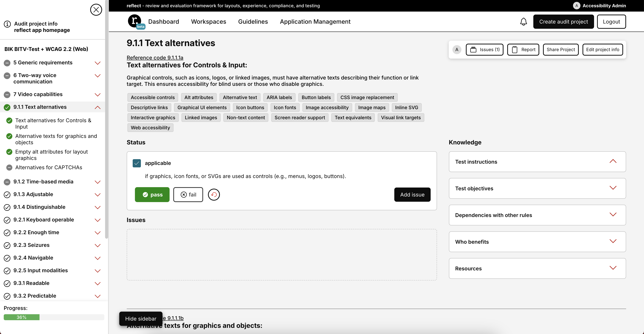Screen dimensions: 644x334
Task: Mark the test as pass
Action: pyautogui.click(x=152, y=195)
